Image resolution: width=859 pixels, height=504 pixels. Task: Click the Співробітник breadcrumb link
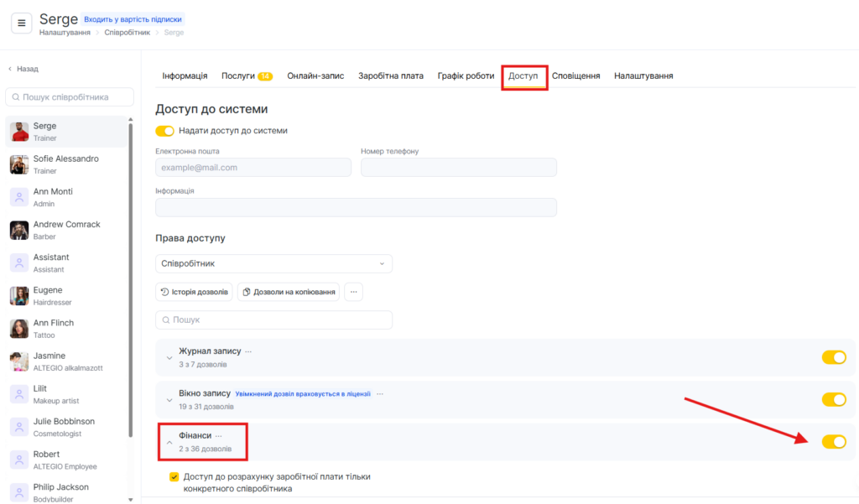pyautogui.click(x=128, y=33)
